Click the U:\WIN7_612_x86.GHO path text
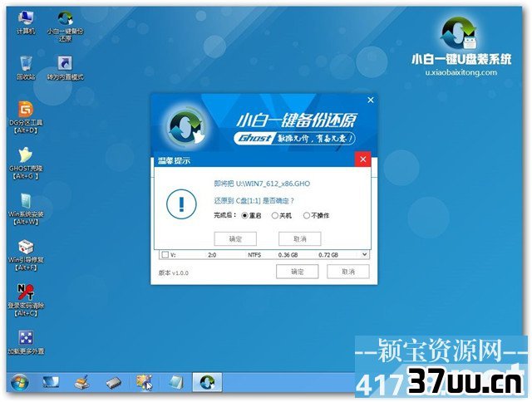Screen dimensions: 532x402 coord(273,184)
